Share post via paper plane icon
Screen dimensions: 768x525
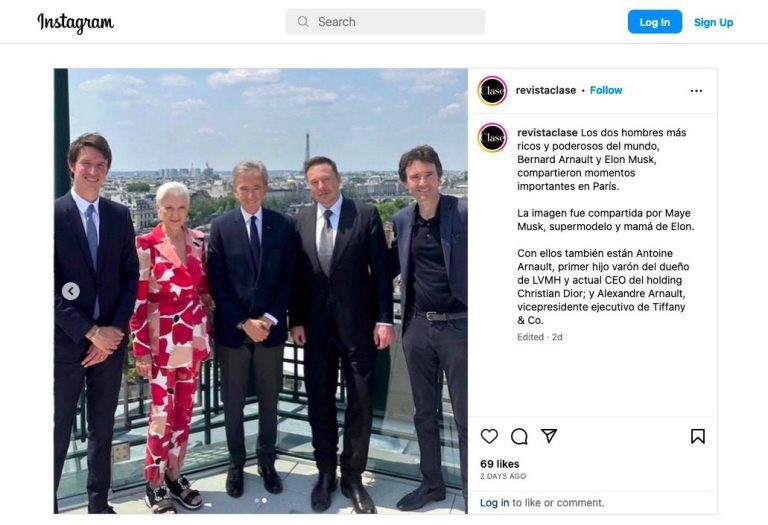[x=549, y=435]
